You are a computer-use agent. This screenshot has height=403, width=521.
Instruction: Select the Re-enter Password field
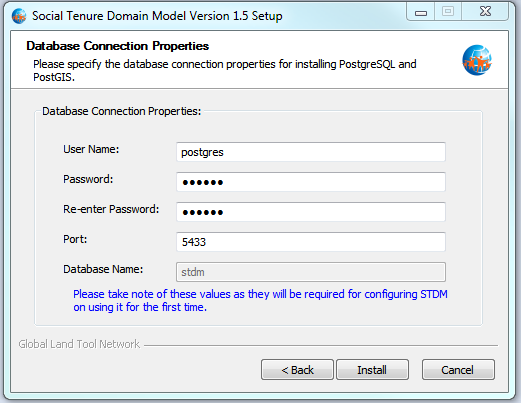coord(311,212)
